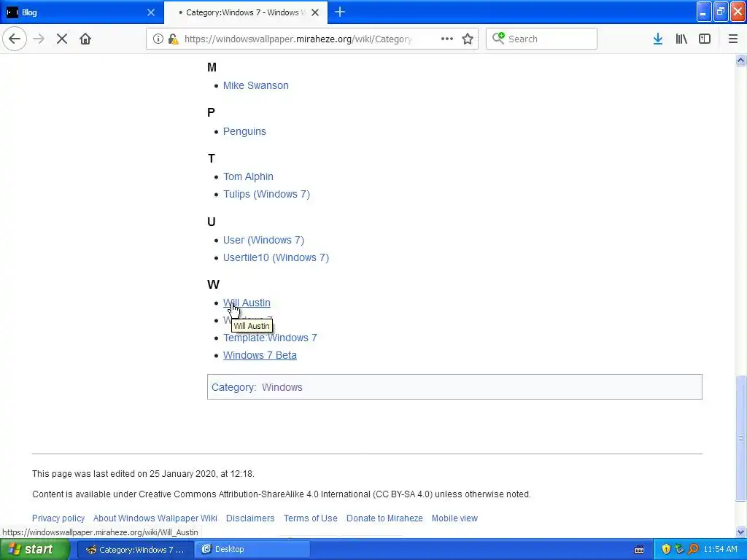
Task: Open the Will Austin link
Action: pos(247,303)
